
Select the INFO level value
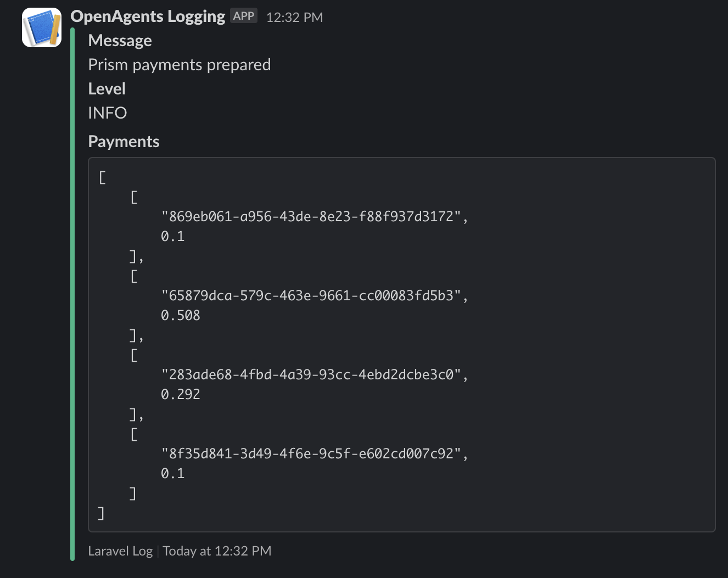(x=108, y=113)
